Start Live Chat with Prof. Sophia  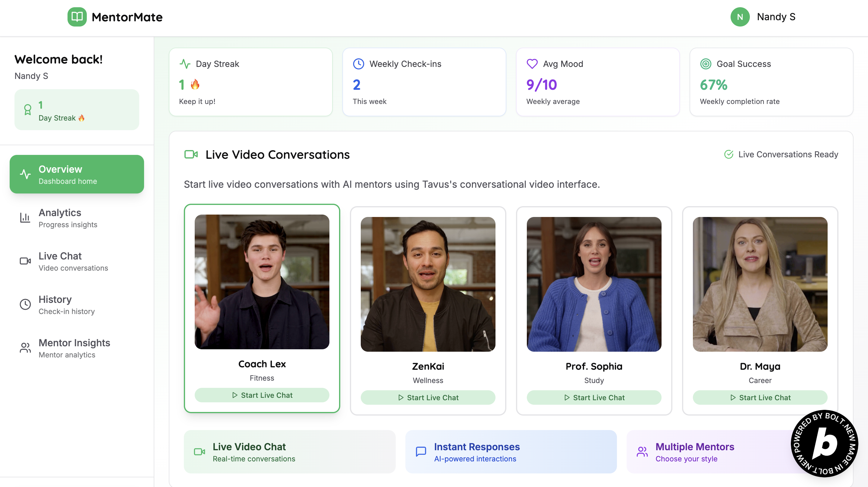click(594, 397)
